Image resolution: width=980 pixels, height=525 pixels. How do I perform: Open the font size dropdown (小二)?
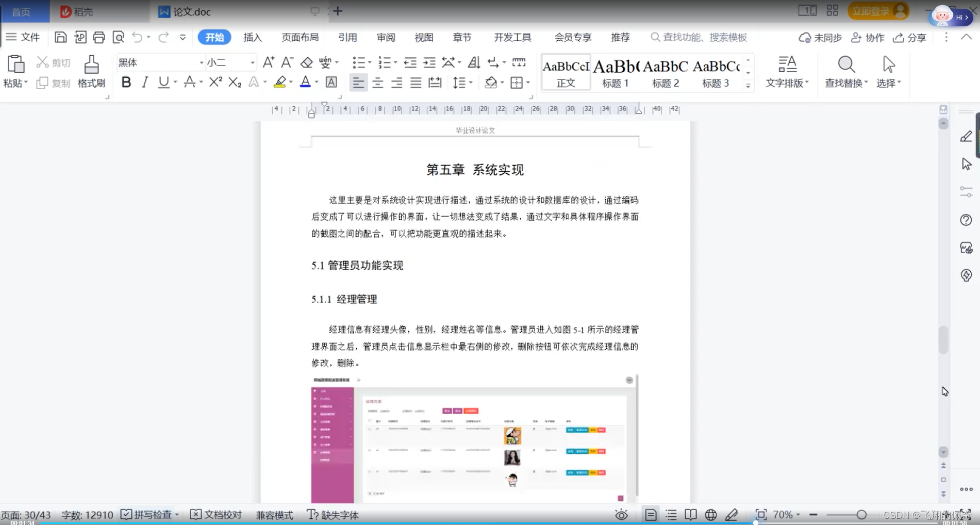(252, 62)
